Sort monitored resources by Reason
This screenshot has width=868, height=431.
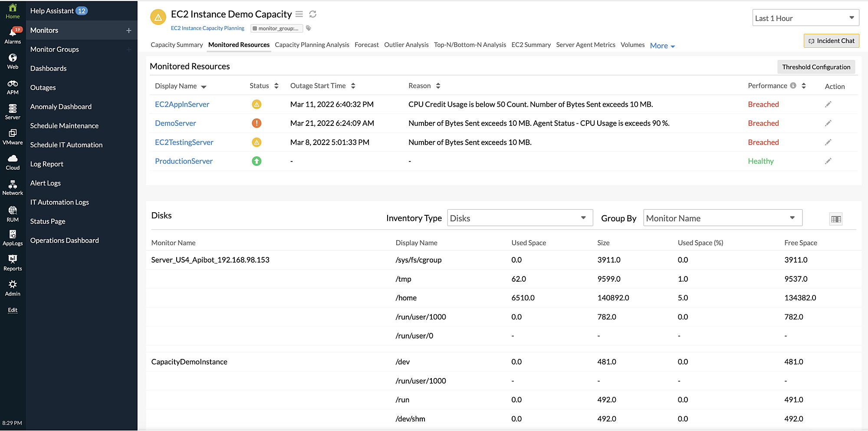coord(438,86)
